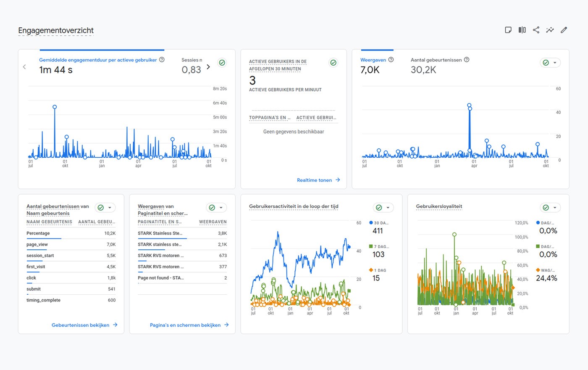Click the pencil edit report icon

pos(564,30)
